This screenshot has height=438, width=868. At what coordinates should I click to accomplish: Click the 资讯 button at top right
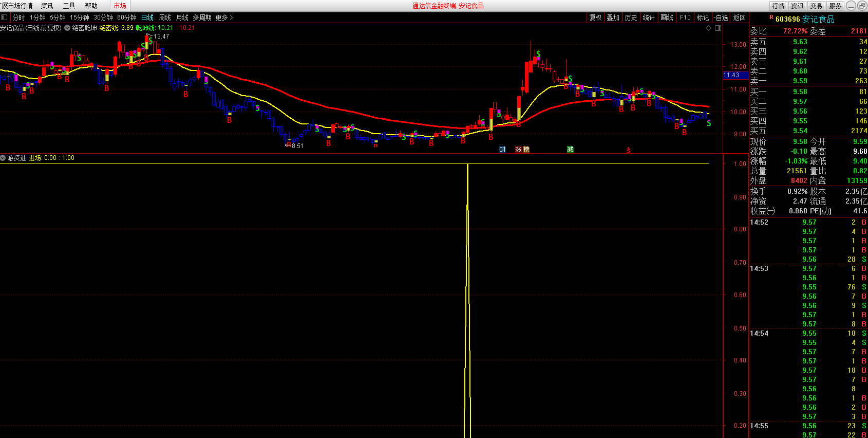click(797, 6)
